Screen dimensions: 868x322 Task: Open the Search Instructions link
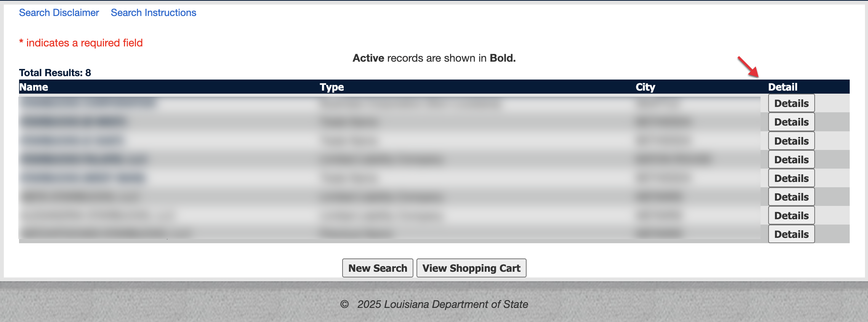point(154,13)
